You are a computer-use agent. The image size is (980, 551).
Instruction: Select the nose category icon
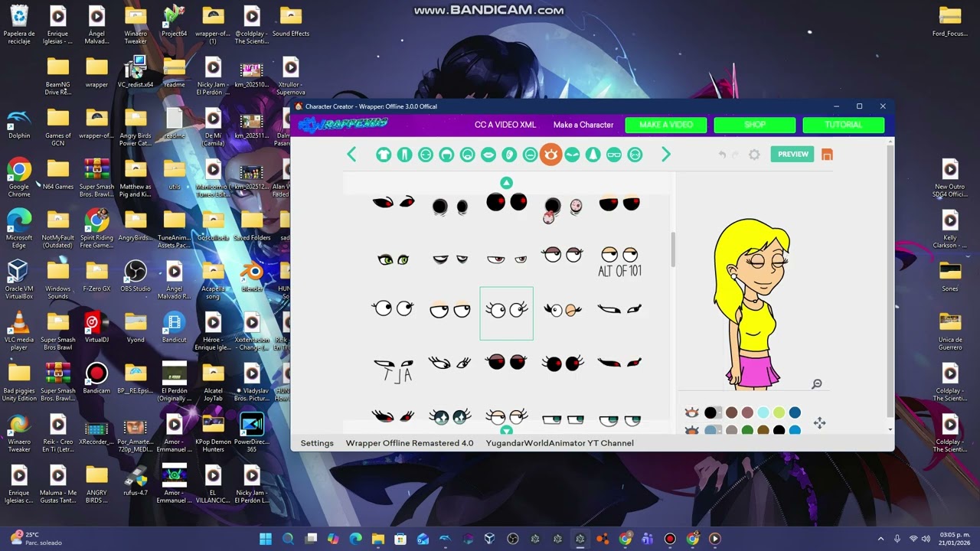pos(593,155)
